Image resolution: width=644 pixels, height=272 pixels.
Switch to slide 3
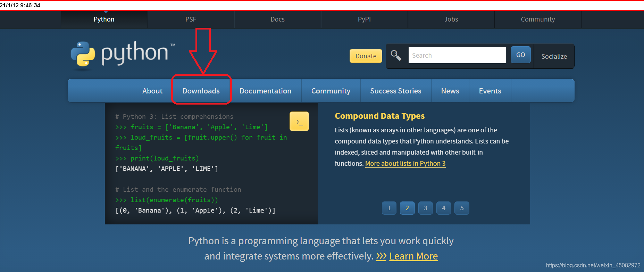click(426, 208)
